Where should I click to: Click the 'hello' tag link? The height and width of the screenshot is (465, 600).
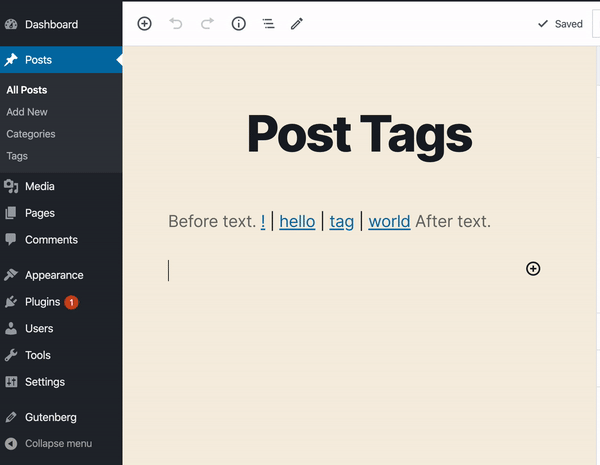297,222
